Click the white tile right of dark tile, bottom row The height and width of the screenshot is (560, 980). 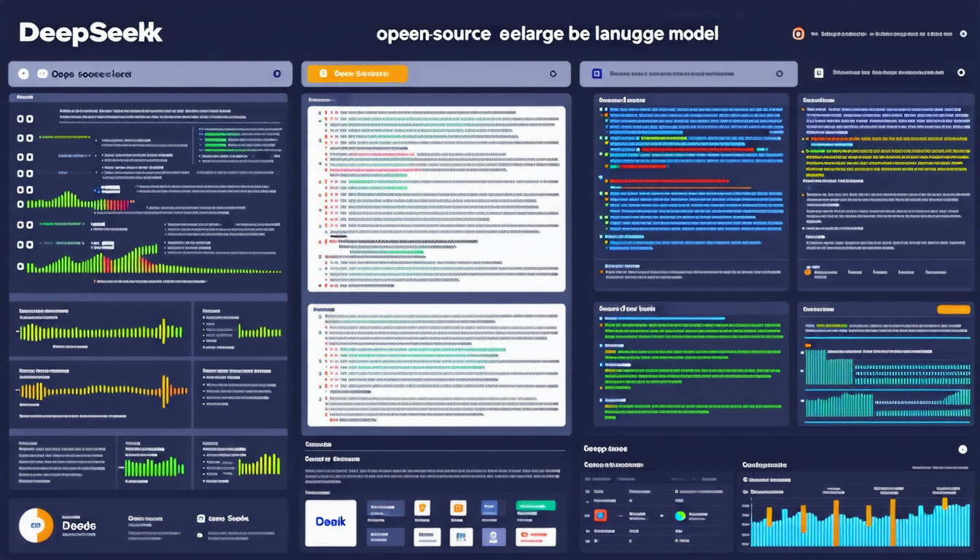tap(427, 537)
